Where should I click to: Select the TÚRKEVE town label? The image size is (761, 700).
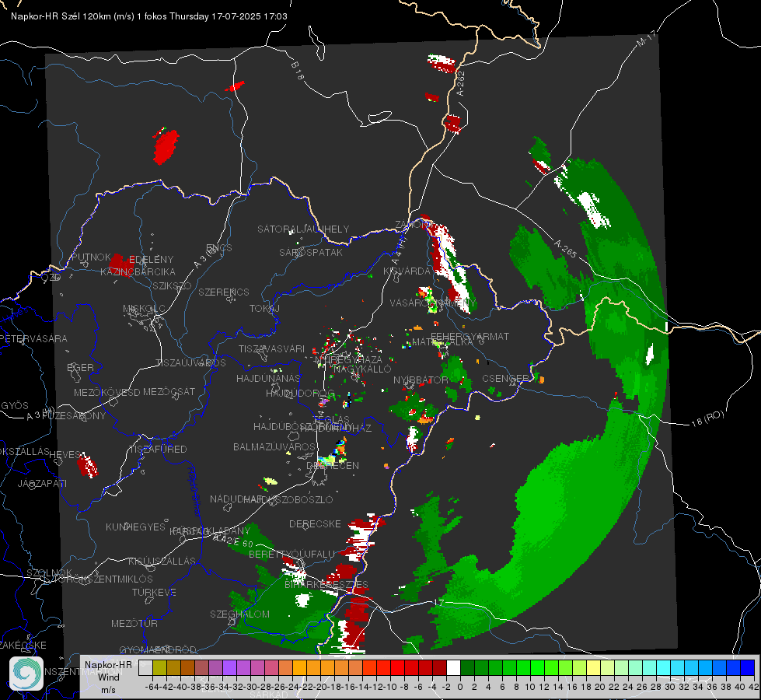click(x=154, y=593)
